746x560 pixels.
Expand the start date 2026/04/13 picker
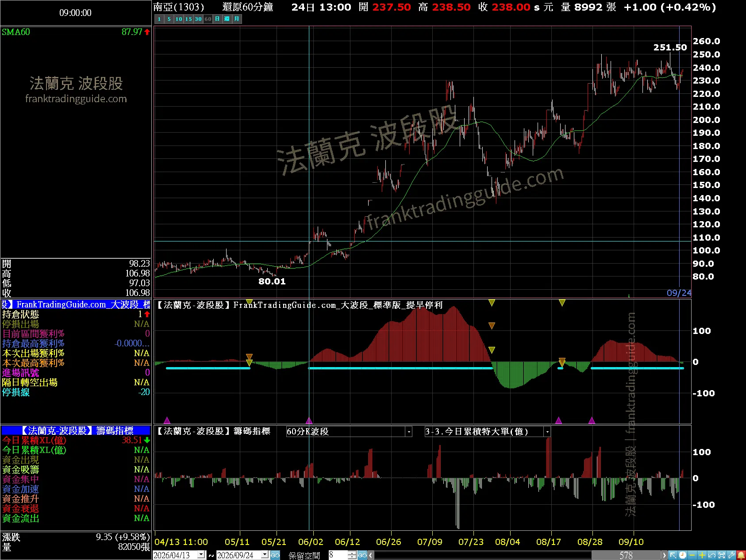click(x=201, y=555)
